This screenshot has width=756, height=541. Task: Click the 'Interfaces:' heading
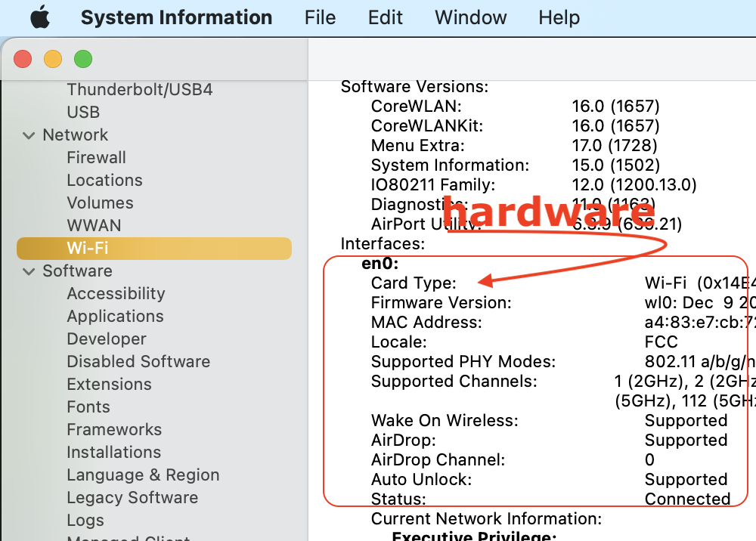(383, 244)
